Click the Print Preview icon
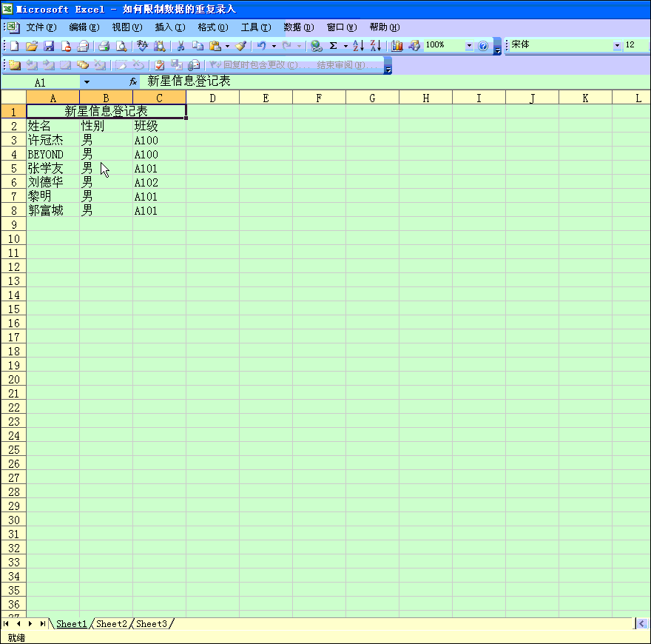Screen dimensions: 651x644 coord(121,46)
